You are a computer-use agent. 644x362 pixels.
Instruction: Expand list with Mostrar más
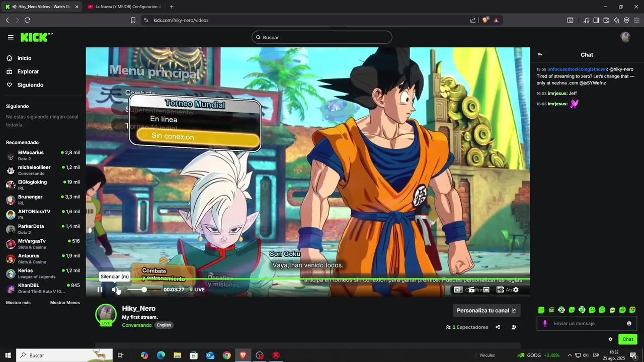(18, 303)
